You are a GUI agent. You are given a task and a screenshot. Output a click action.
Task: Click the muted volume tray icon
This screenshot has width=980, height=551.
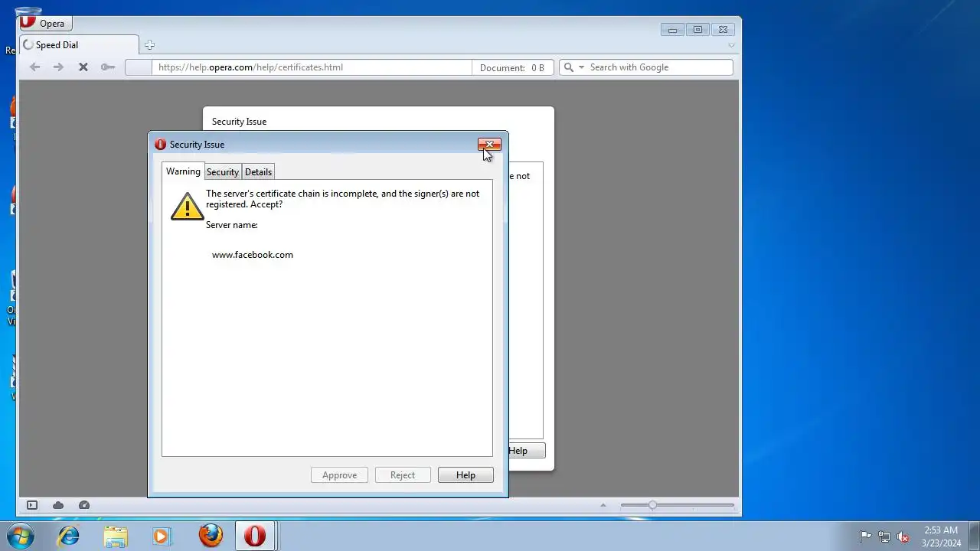(903, 536)
